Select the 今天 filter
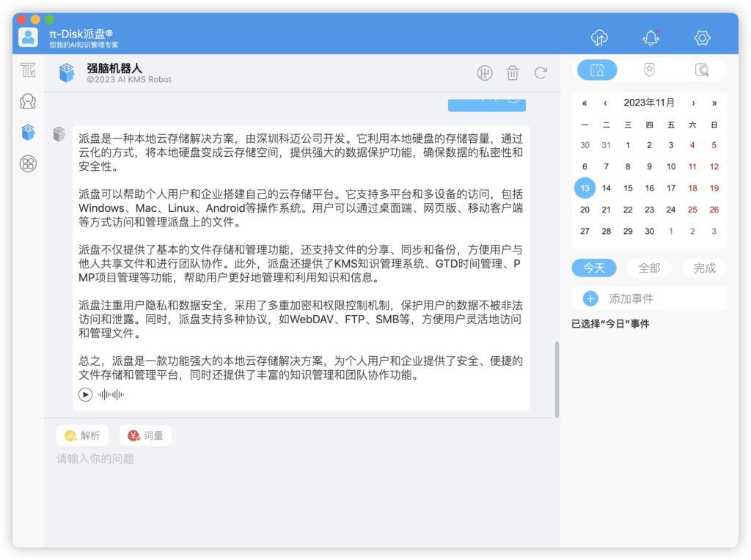 (594, 268)
